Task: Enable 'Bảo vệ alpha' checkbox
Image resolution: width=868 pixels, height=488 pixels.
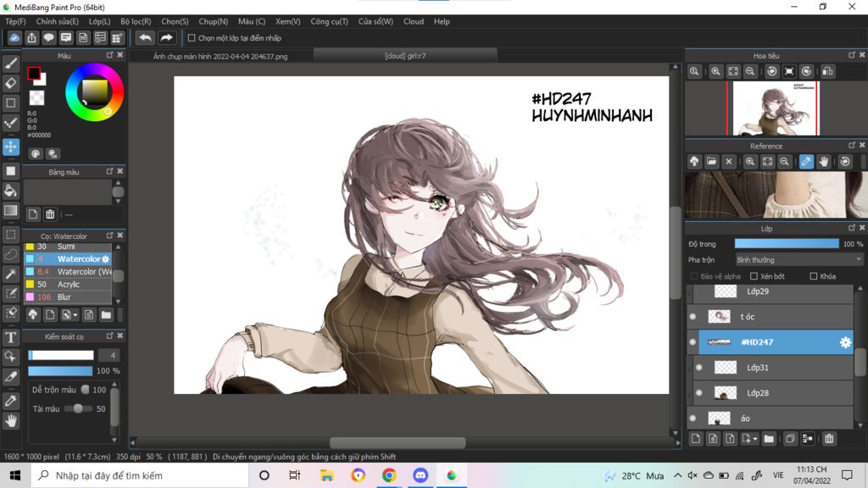Action: tap(693, 276)
